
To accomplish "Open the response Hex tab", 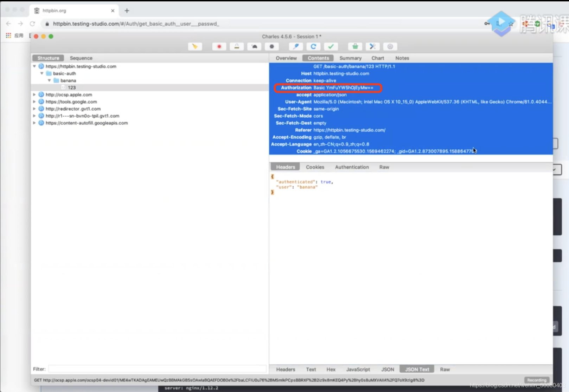I will click(331, 369).
